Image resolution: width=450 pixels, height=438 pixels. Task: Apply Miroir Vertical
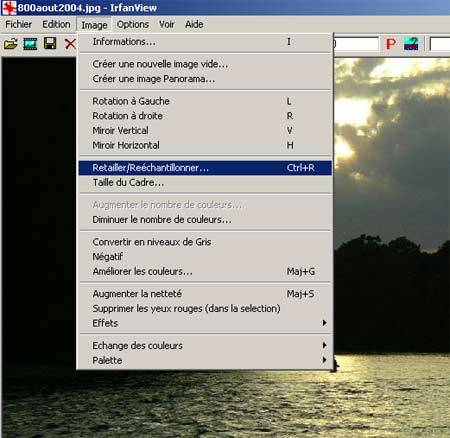(x=205, y=130)
